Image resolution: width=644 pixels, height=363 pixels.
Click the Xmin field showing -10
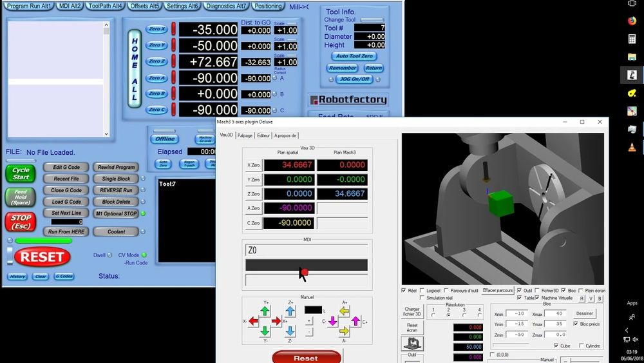tap(516, 313)
